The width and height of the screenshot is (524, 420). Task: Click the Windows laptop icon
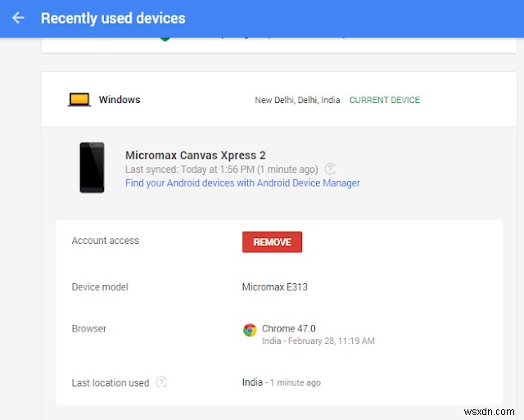pos(79,100)
